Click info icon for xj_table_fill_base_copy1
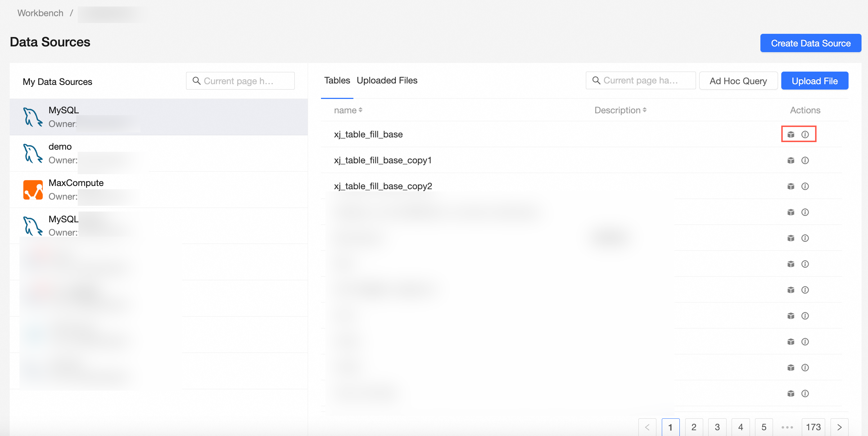 point(805,160)
